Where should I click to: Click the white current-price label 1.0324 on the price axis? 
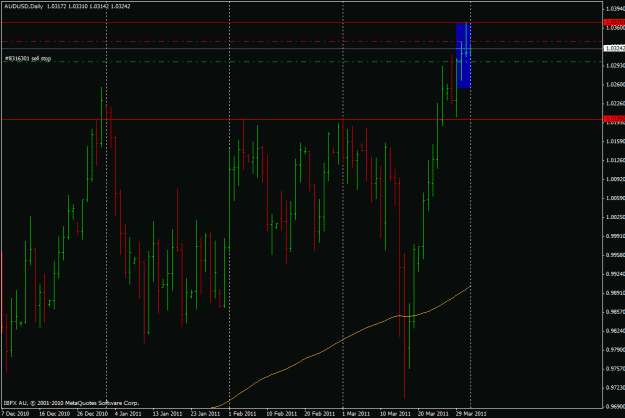click(614, 48)
